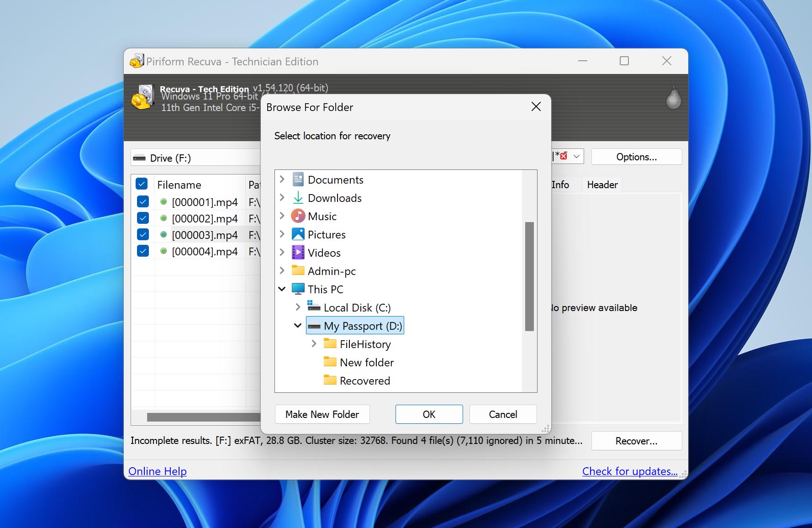Maximize the Recuva window

[x=624, y=61]
